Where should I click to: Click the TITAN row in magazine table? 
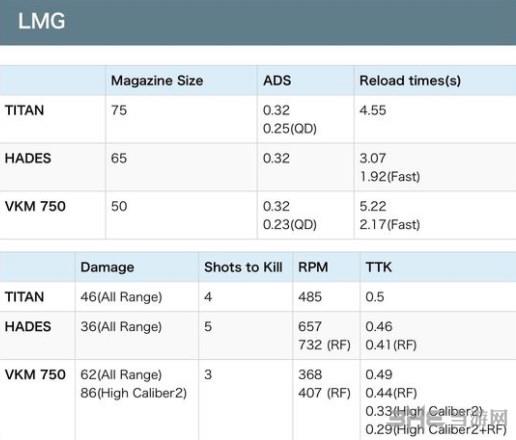pyautogui.click(x=258, y=119)
